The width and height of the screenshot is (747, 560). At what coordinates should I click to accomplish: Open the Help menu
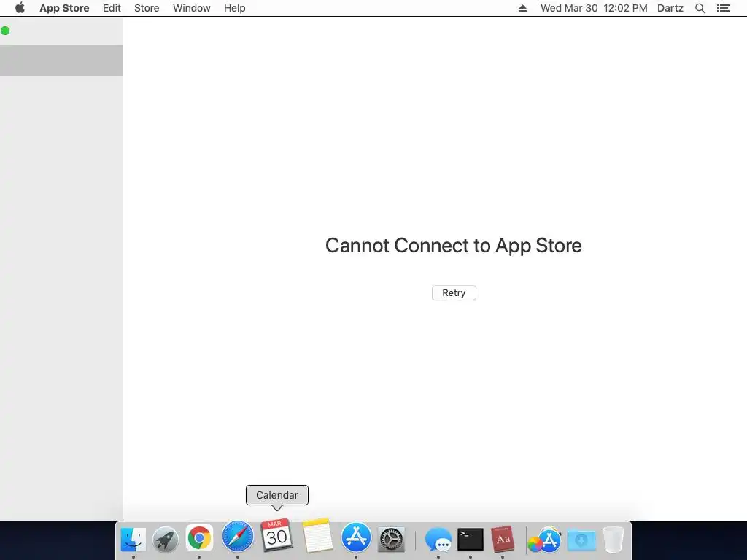click(234, 8)
